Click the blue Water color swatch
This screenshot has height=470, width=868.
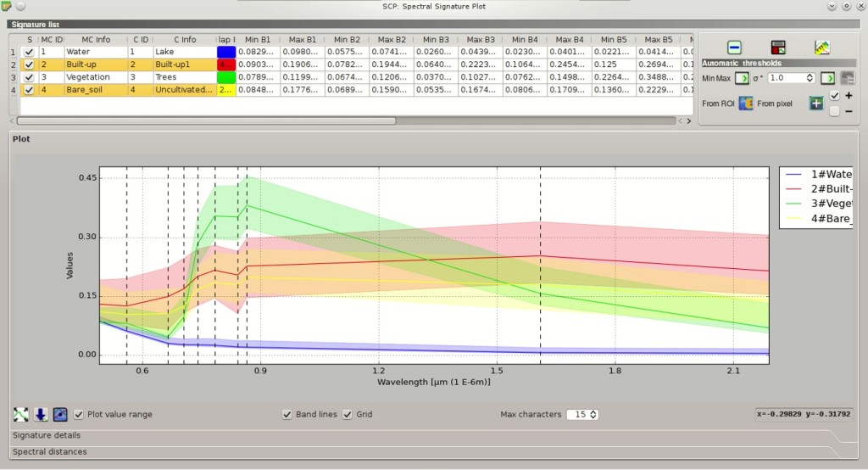[x=226, y=52]
